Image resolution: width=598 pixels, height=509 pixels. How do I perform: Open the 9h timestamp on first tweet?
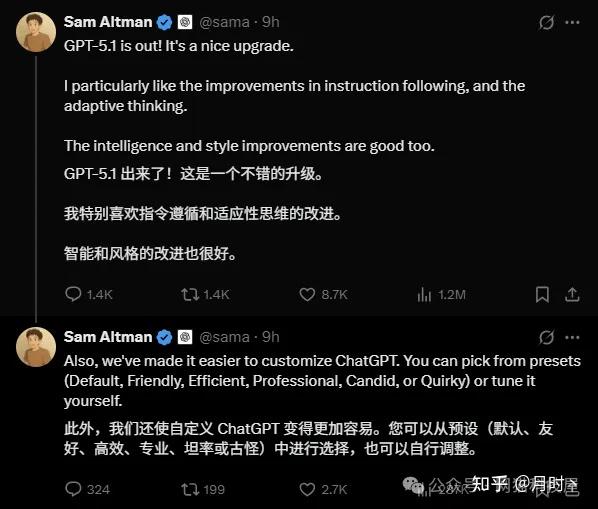pos(271,22)
